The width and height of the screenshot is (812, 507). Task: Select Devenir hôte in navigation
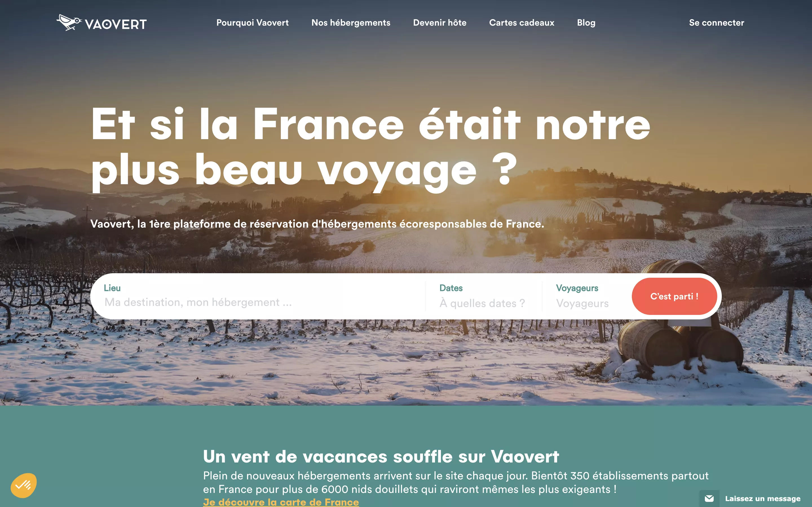point(440,23)
